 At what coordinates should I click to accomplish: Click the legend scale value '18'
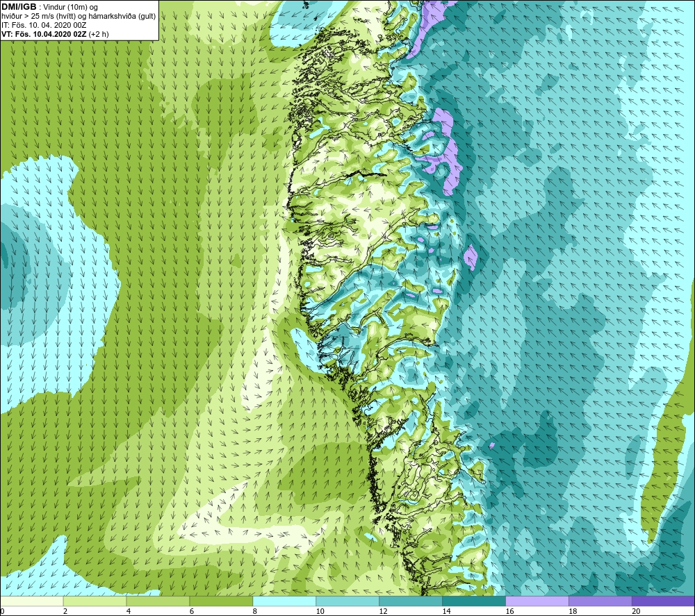click(573, 611)
